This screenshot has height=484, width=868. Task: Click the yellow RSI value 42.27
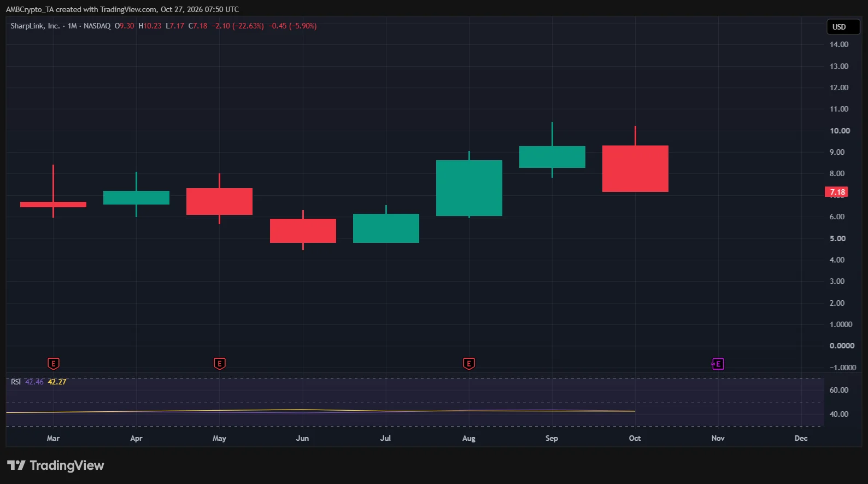coord(57,382)
